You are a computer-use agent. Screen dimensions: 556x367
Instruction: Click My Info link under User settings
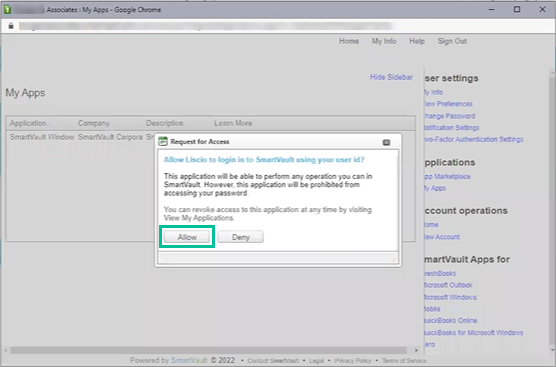click(433, 92)
